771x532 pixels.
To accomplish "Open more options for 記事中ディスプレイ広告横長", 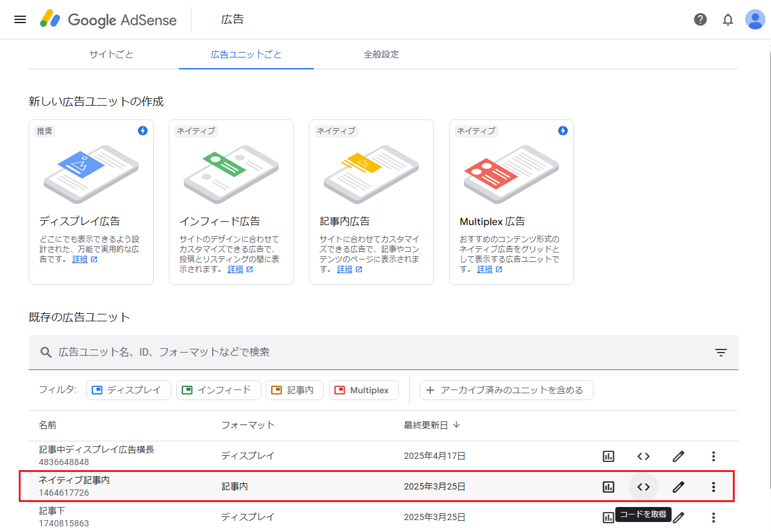I will (x=713, y=456).
